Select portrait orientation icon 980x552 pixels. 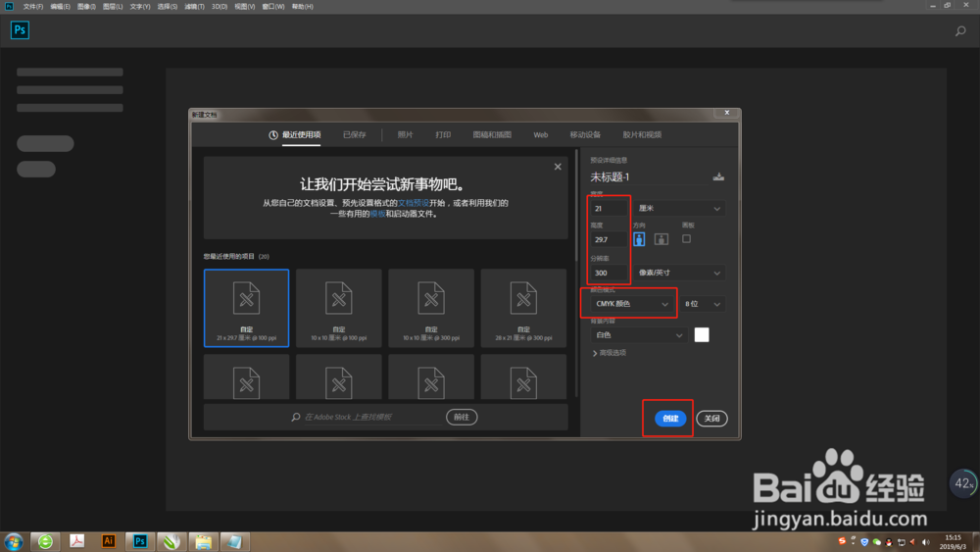[639, 239]
